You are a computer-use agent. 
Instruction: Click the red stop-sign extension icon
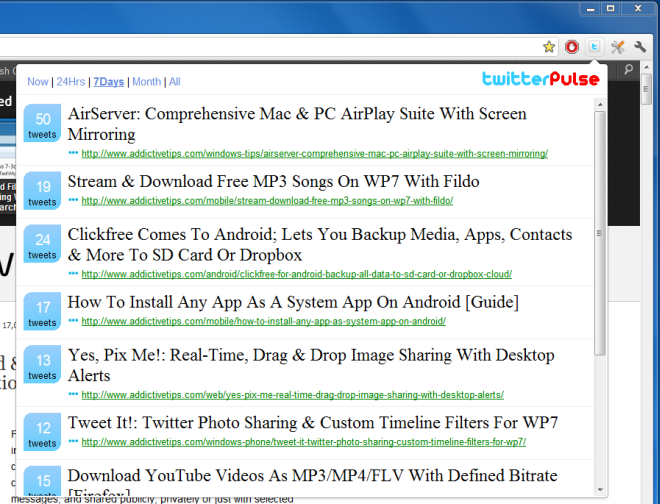572,47
